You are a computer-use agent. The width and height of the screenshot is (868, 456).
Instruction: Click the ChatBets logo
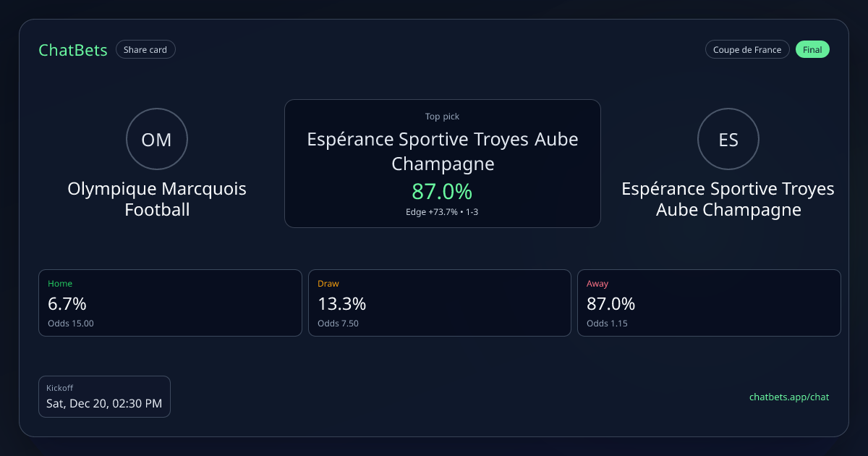[x=73, y=50]
